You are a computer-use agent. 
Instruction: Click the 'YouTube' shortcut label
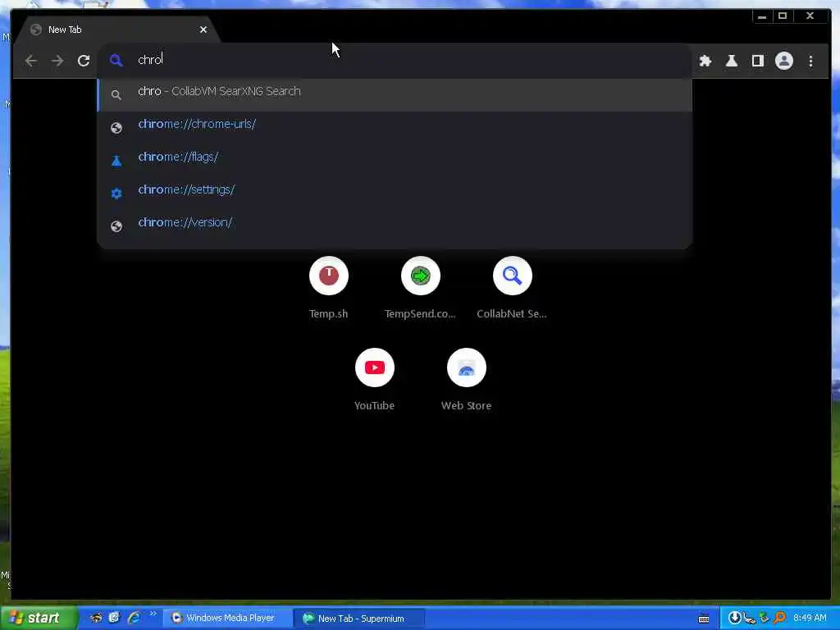coord(374,405)
